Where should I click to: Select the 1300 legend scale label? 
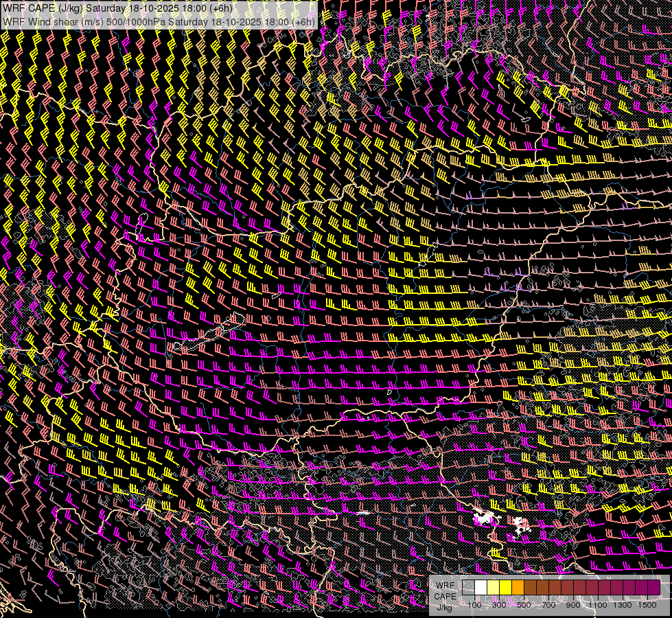click(622, 605)
